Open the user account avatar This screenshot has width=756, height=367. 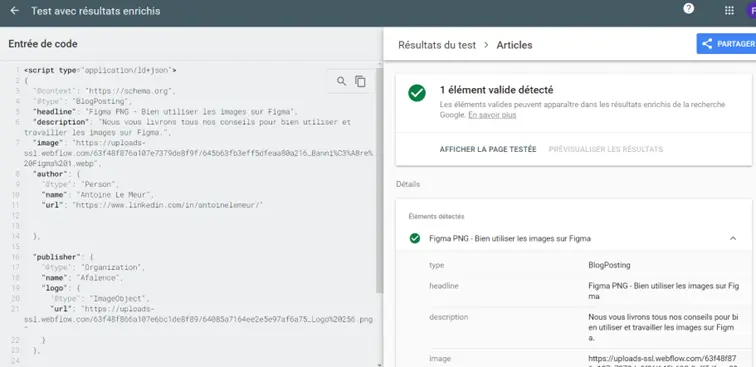click(x=751, y=11)
